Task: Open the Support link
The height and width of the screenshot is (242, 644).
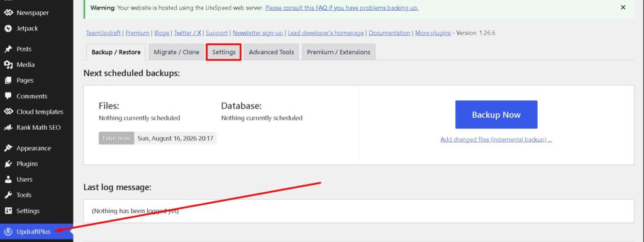Action: (x=216, y=33)
